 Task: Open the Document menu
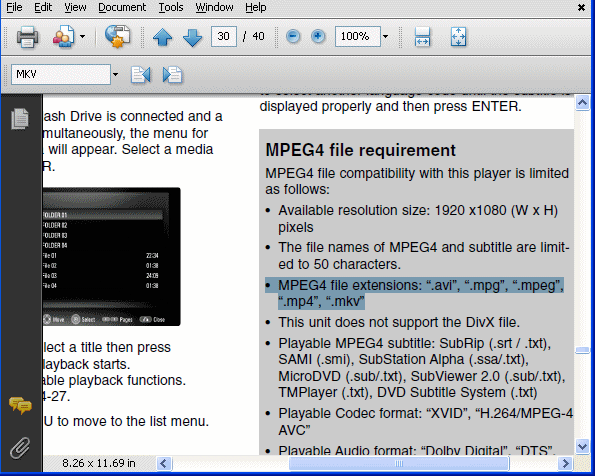[x=122, y=7]
